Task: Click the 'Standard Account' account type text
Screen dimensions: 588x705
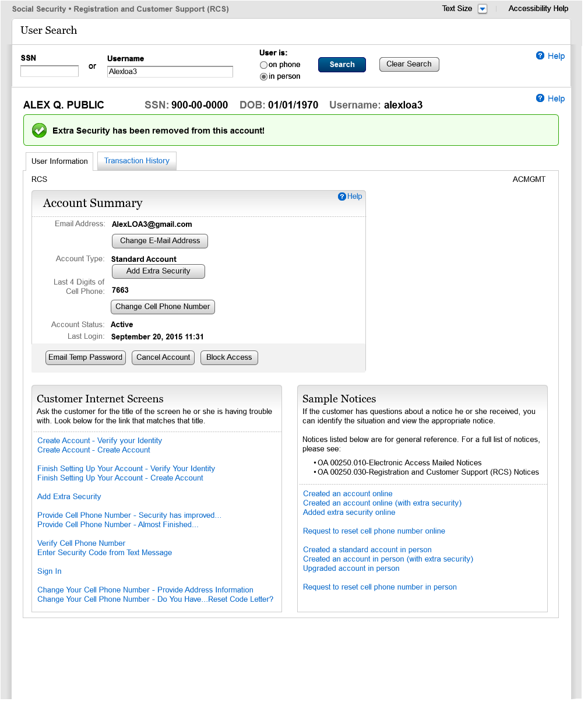Action: point(144,259)
